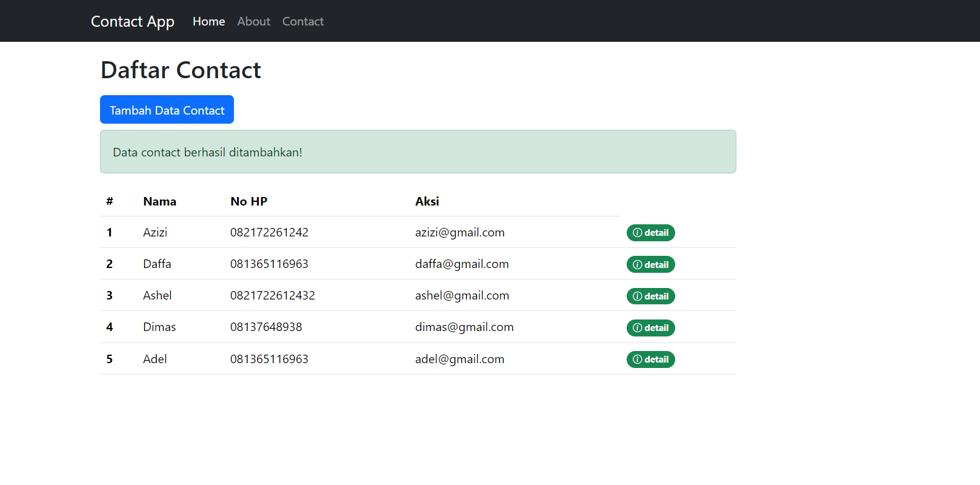This screenshot has height=485, width=980.
Task: Click row number 2 in the table
Action: pyautogui.click(x=110, y=264)
